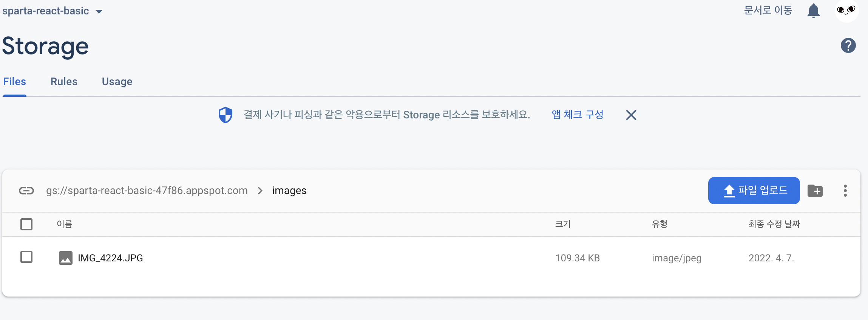Toggle the select-all checkbox in header
This screenshot has width=868, height=320.
coord(26,224)
